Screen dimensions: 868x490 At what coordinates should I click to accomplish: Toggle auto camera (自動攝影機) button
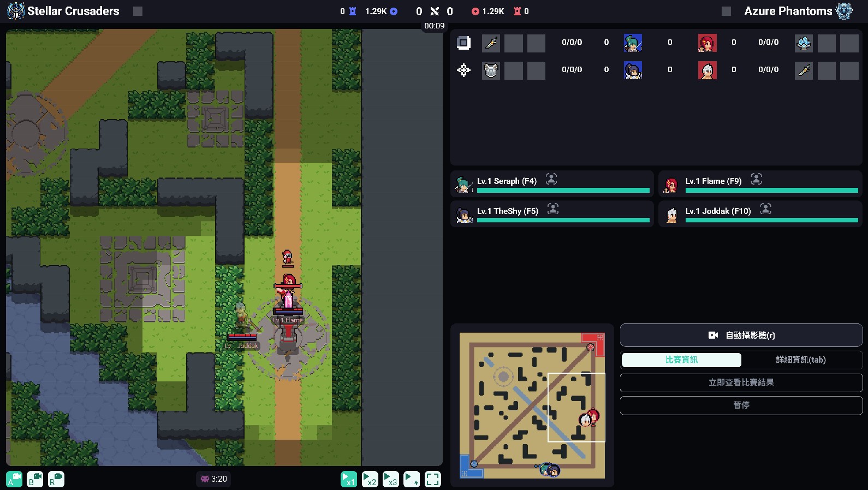click(741, 335)
